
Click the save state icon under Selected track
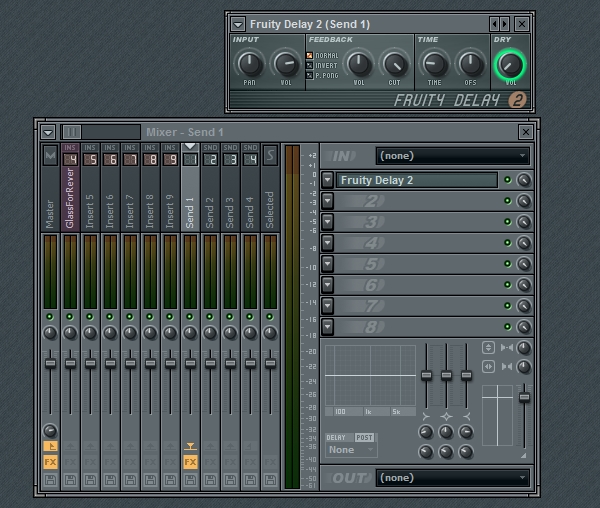(270, 480)
